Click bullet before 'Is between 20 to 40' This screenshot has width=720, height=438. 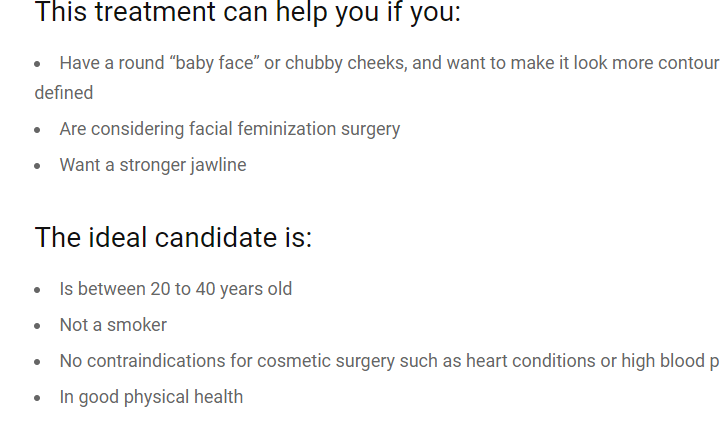[38, 290]
